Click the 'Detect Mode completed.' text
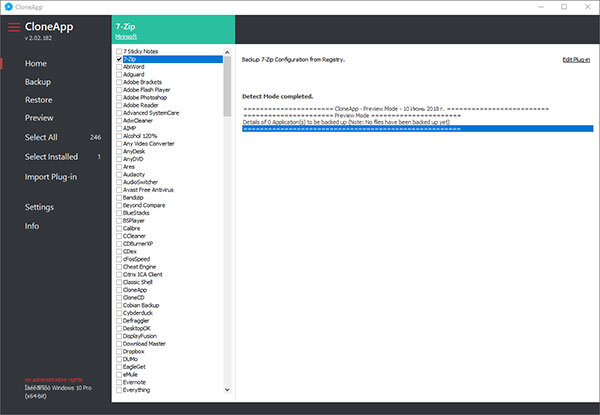This screenshot has width=600, height=415. point(277,96)
